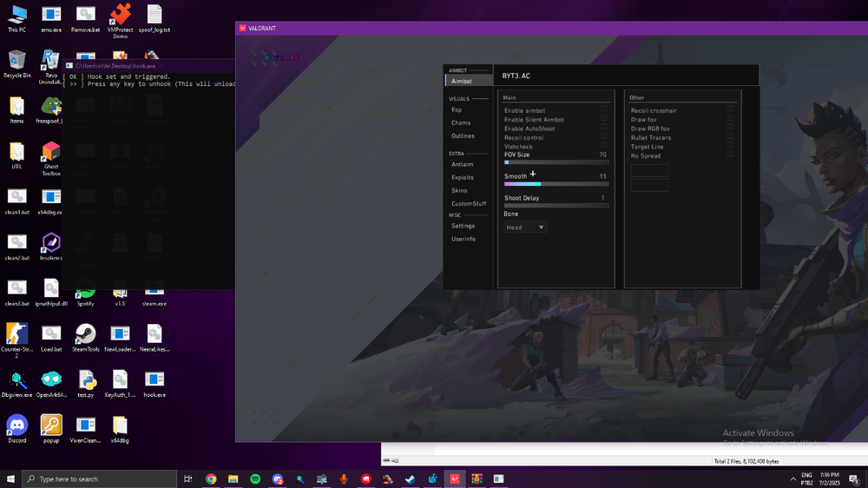Switch to the Esp tab
868x488 pixels.
click(457, 110)
